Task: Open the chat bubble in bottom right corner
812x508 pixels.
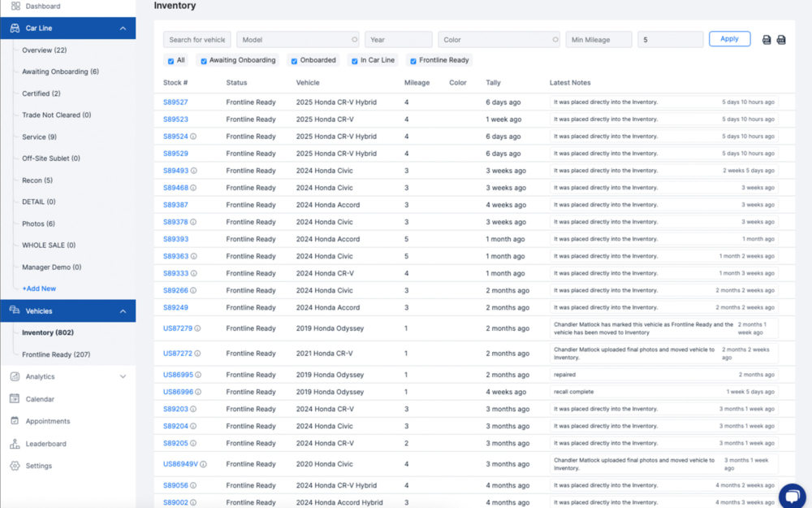Action: [x=791, y=496]
